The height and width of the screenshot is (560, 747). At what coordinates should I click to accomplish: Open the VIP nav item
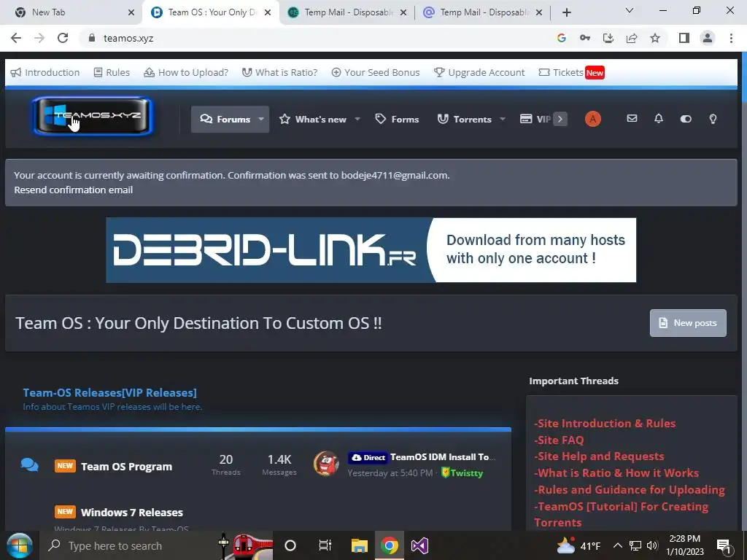[x=535, y=119]
